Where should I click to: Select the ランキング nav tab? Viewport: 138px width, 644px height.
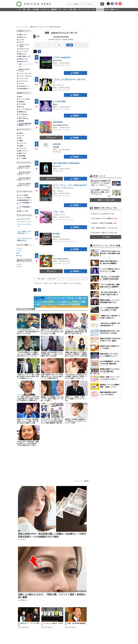click(100, 10)
